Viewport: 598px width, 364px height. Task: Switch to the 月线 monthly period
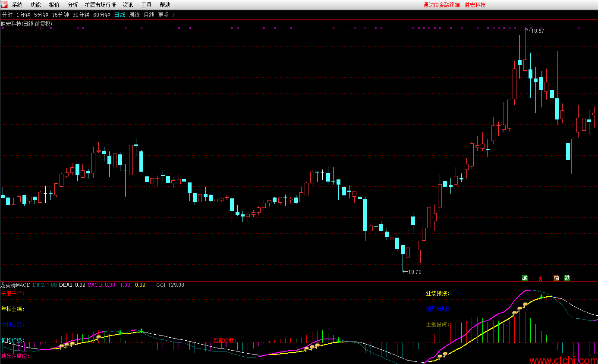(x=149, y=15)
